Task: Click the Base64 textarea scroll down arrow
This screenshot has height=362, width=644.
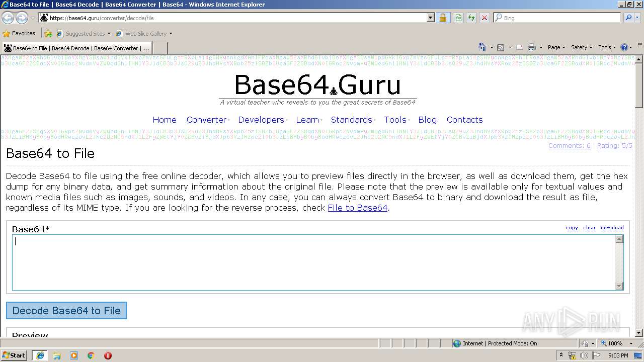Action: 619,286
